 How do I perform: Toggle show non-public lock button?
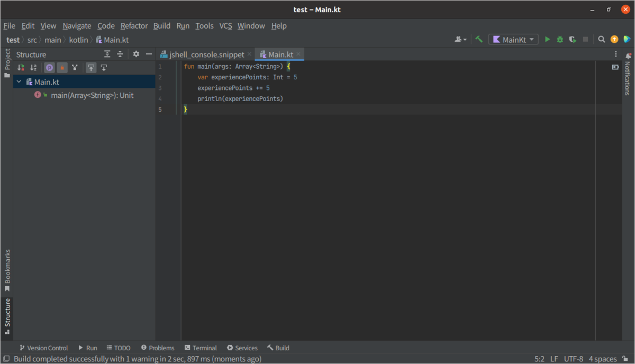[62, 68]
